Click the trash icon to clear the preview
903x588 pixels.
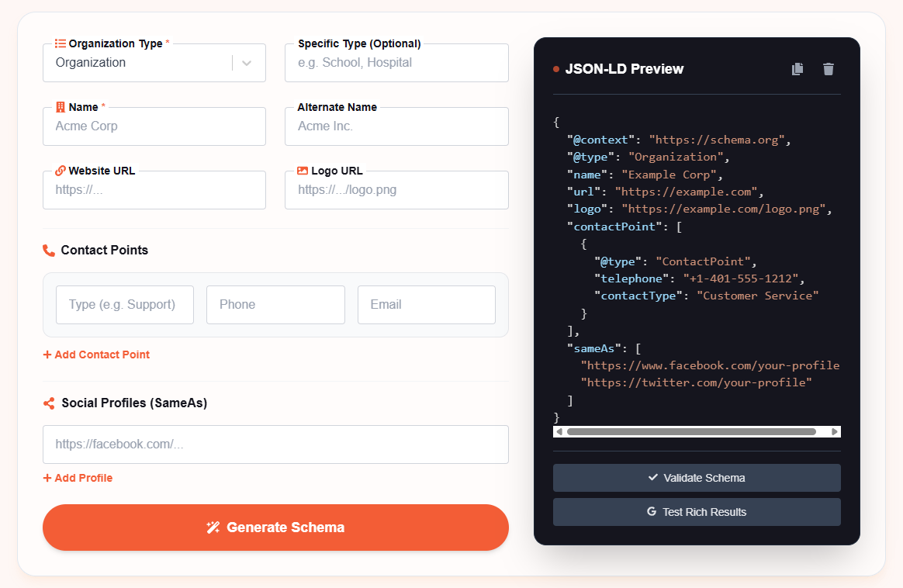[828, 69]
